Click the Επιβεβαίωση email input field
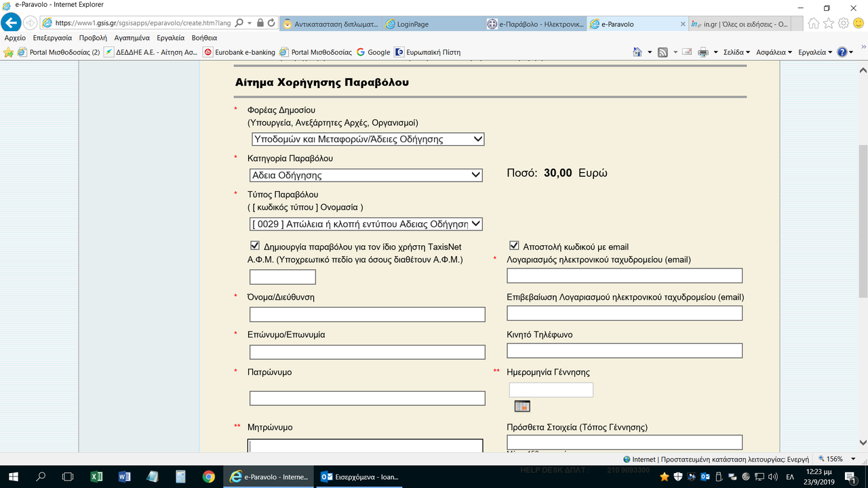 (625, 312)
